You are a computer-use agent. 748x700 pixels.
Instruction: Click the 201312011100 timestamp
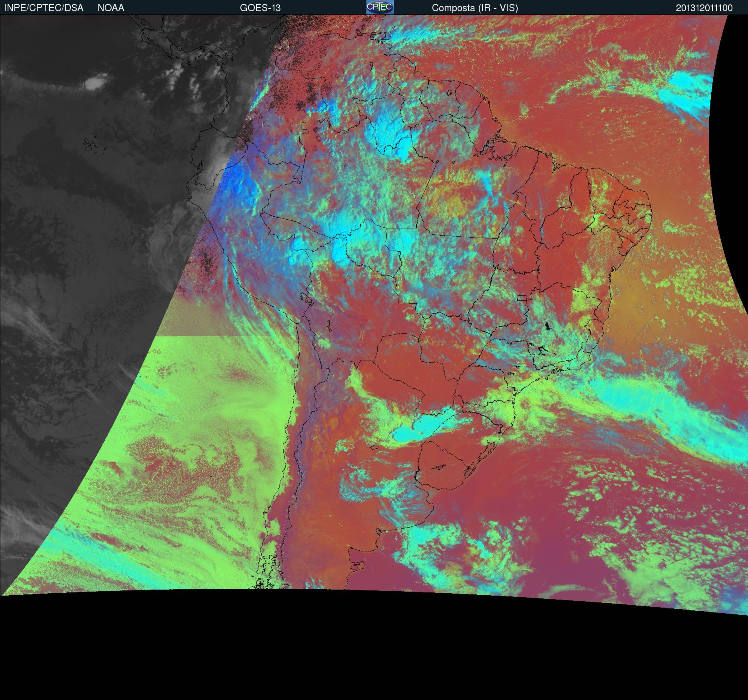[x=704, y=8]
